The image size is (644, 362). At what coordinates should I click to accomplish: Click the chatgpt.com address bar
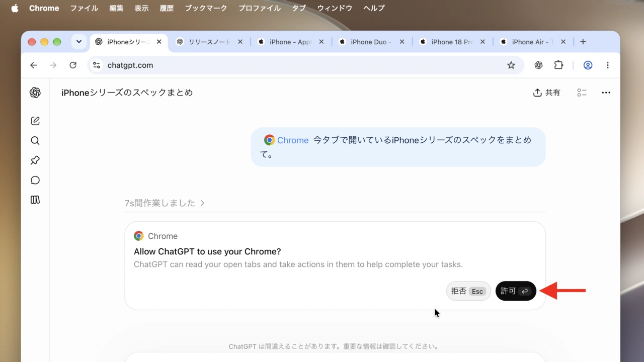[x=306, y=65]
